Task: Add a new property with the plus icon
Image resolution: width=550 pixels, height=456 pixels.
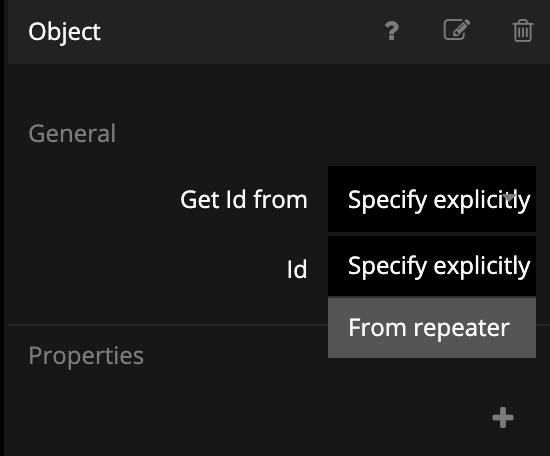Action: 503,417
